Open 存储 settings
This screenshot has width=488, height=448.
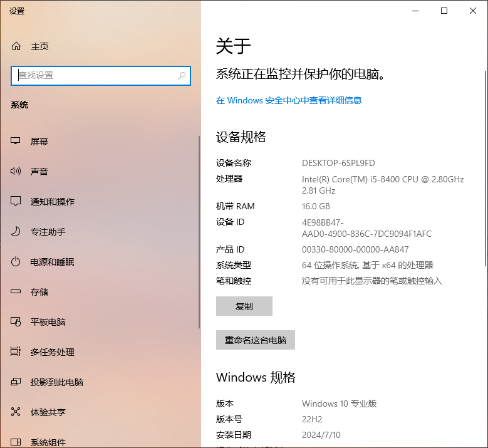click(100, 292)
